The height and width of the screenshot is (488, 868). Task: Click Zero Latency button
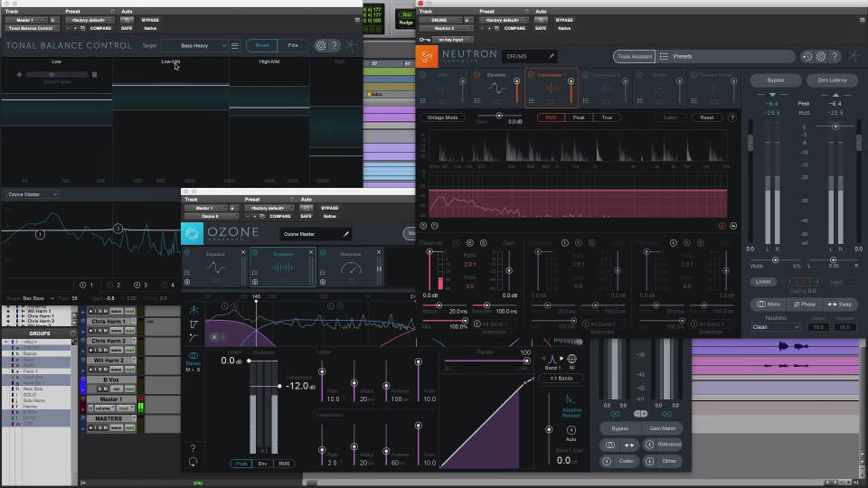click(x=832, y=80)
